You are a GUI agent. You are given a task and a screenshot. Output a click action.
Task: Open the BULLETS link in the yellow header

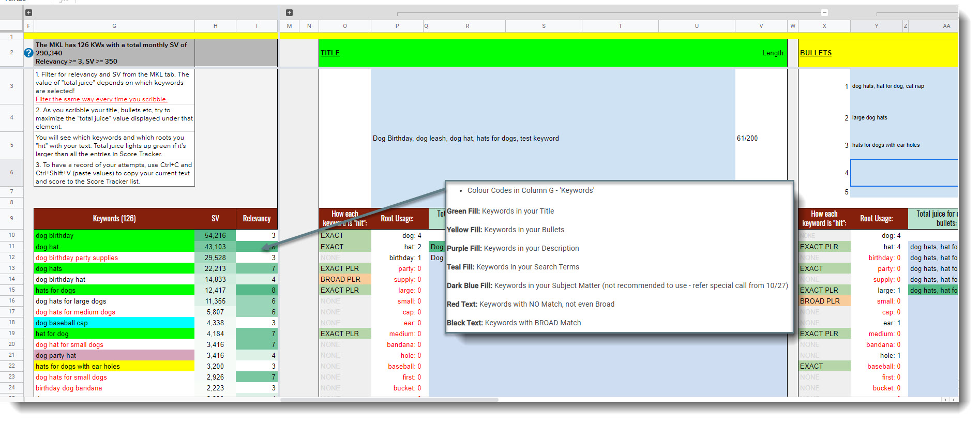[x=816, y=53]
